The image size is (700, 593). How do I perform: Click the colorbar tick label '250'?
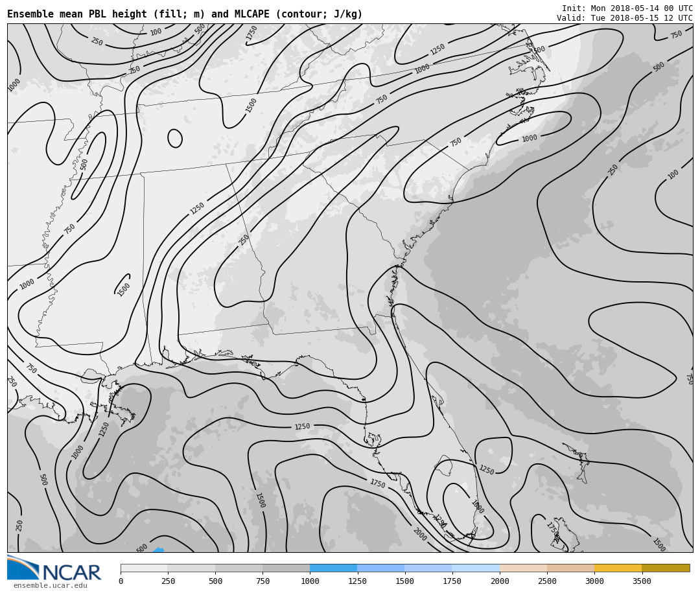(x=168, y=581)
